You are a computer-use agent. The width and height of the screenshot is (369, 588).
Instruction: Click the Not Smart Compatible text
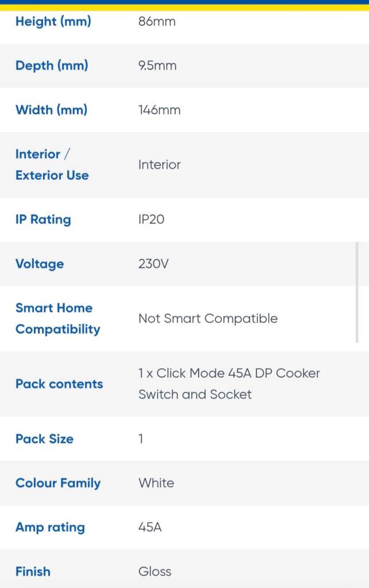(208, 318)
